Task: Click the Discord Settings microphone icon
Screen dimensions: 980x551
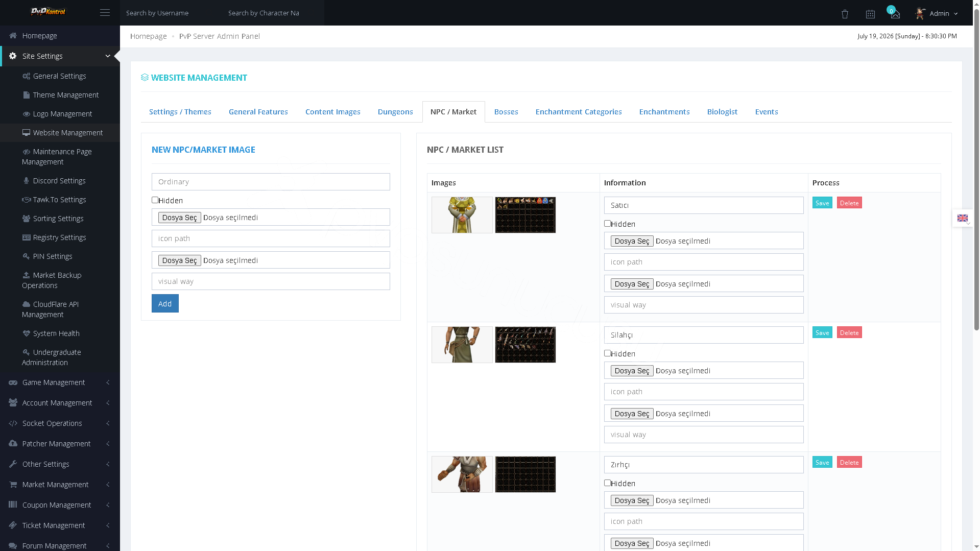Action: 26,181
